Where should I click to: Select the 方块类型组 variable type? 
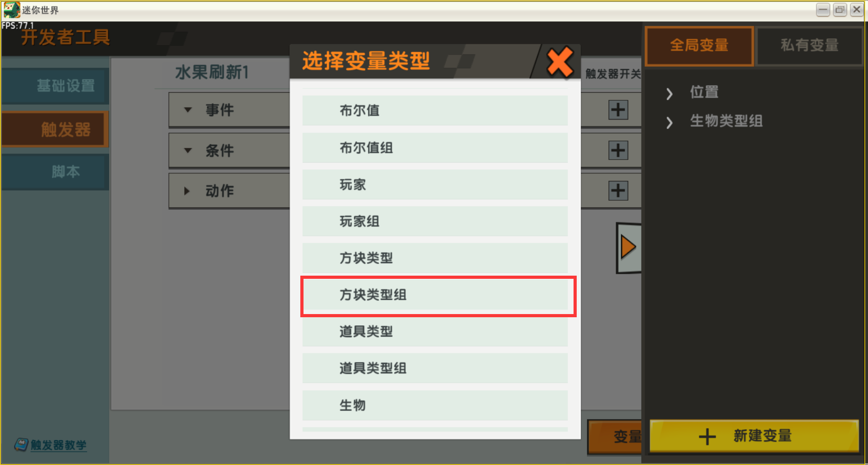tap(435, 295)
